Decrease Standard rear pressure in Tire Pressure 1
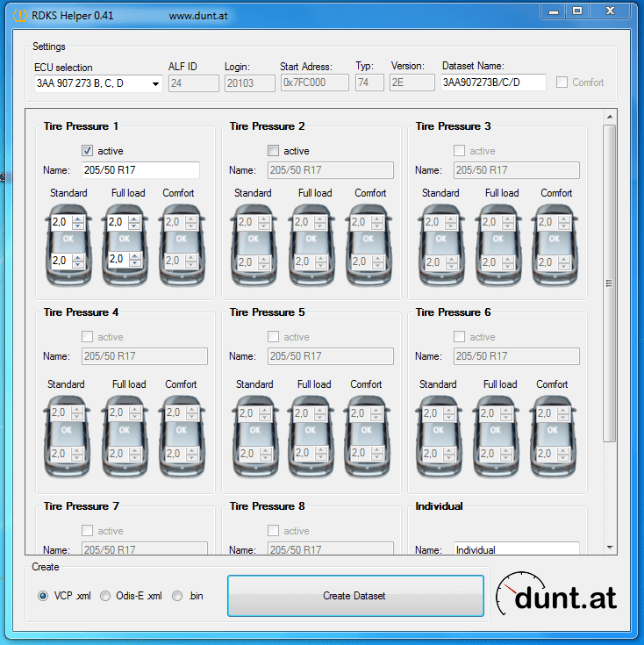 pyautogui.click(x=78, y=264)
